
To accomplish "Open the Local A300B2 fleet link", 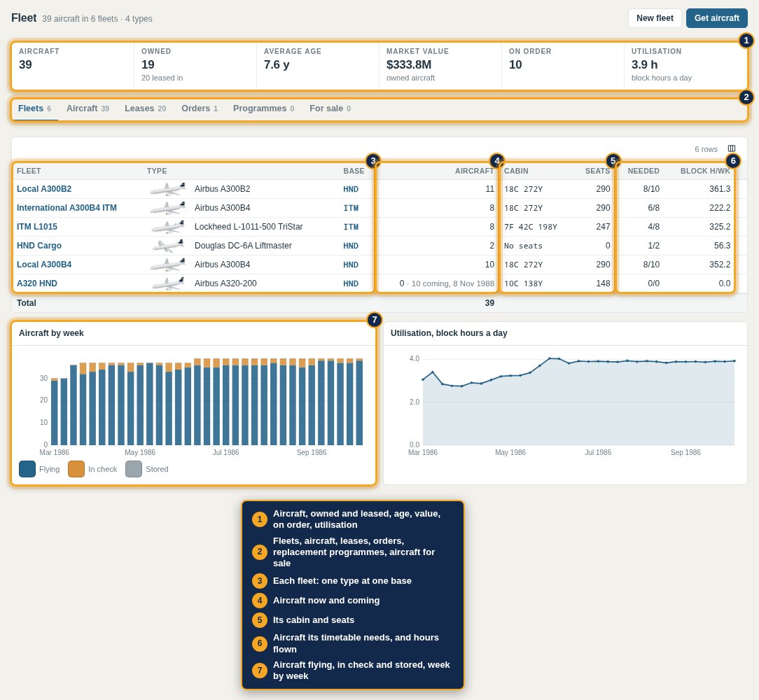I will [44, 189].
